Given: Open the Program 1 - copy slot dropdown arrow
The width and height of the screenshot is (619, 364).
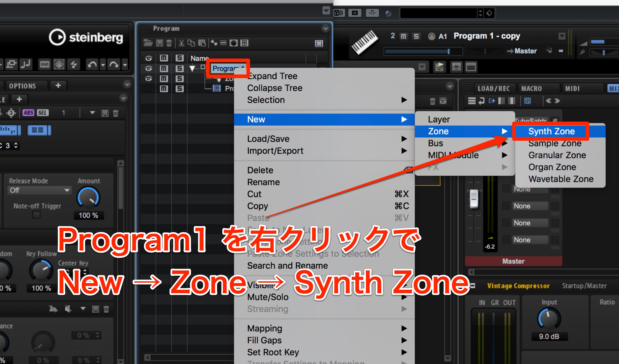Looking at the screenshot, I should pyautogui.click(x=562, y=36).
